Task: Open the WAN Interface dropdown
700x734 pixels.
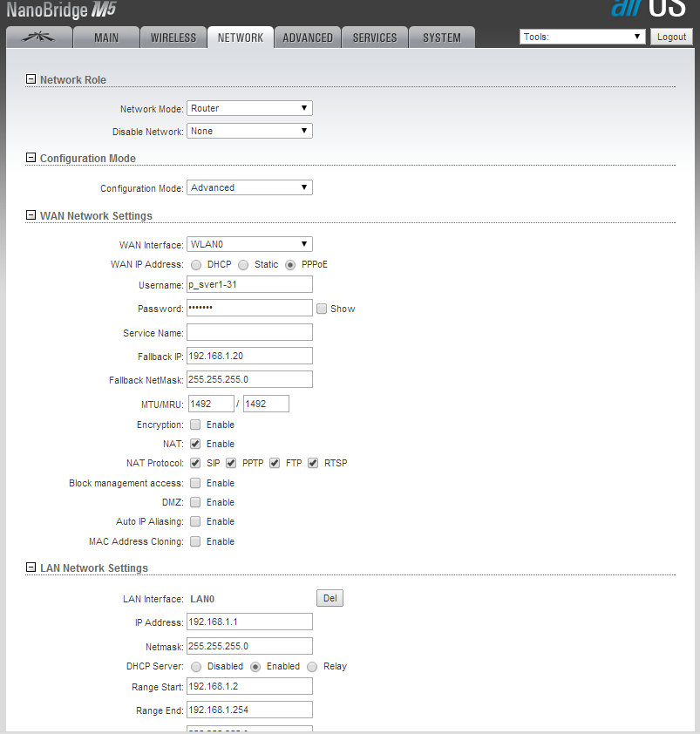Action: 249,244
